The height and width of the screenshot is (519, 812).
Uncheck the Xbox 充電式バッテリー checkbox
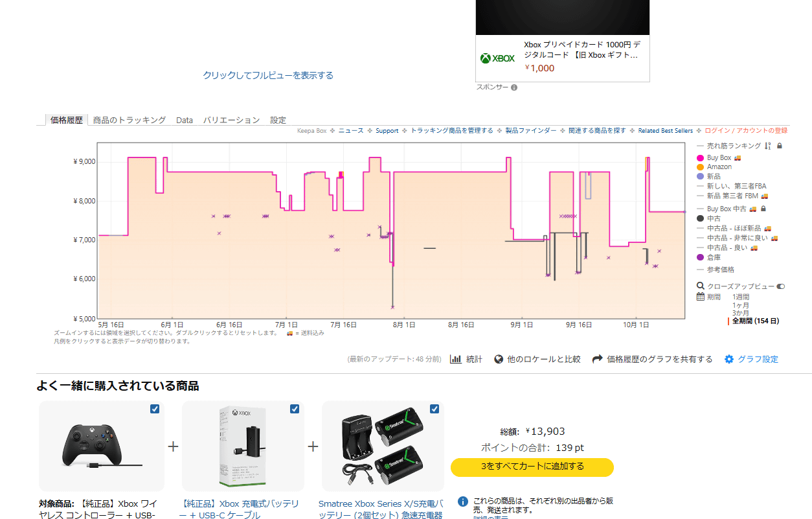point(295,409)
